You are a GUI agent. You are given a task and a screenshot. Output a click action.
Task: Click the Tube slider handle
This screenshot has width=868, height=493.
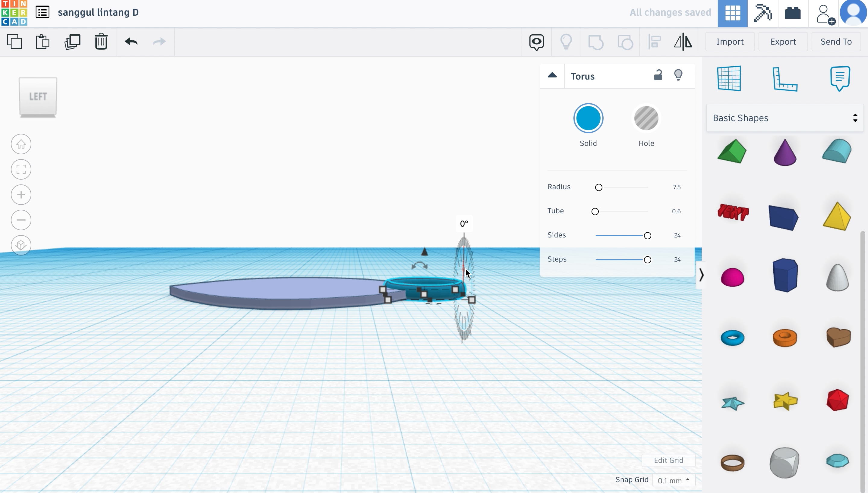(x=595, y=212)
